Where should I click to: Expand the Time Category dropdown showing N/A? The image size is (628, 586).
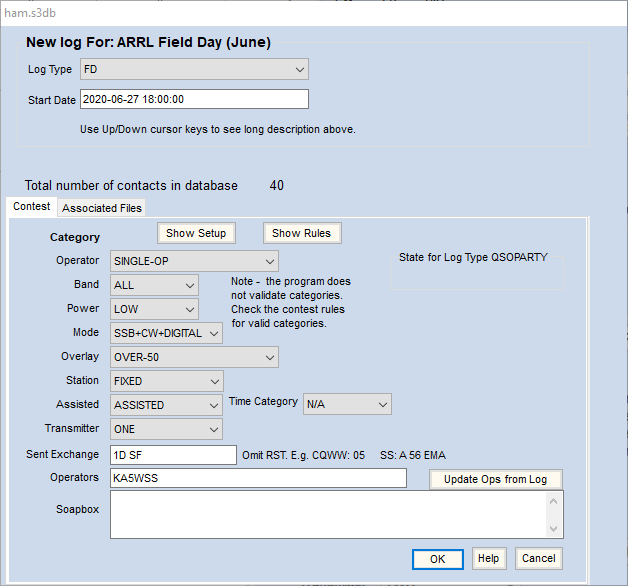(347, 404)
